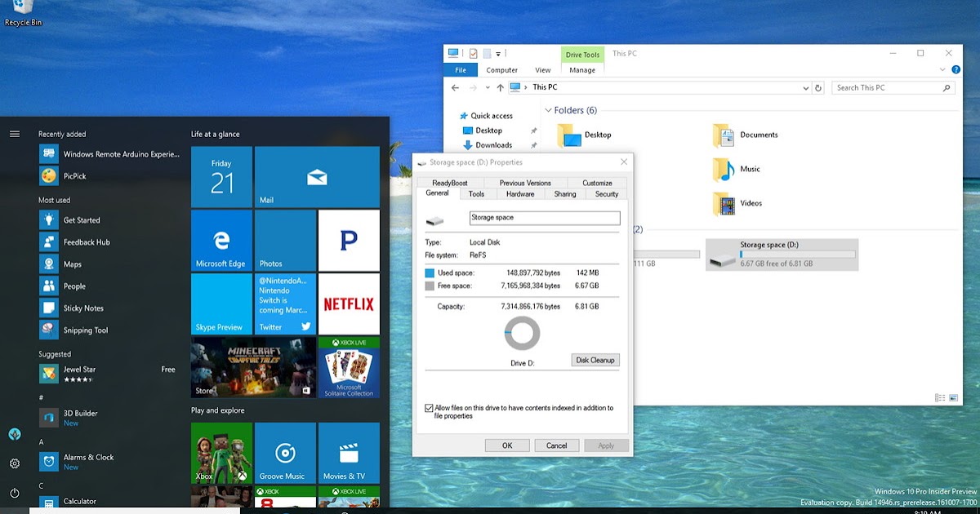Image resolution: width=980 pixels, height=514 pixels.
Task: Open Calculator from the app list
Action: 111,502
